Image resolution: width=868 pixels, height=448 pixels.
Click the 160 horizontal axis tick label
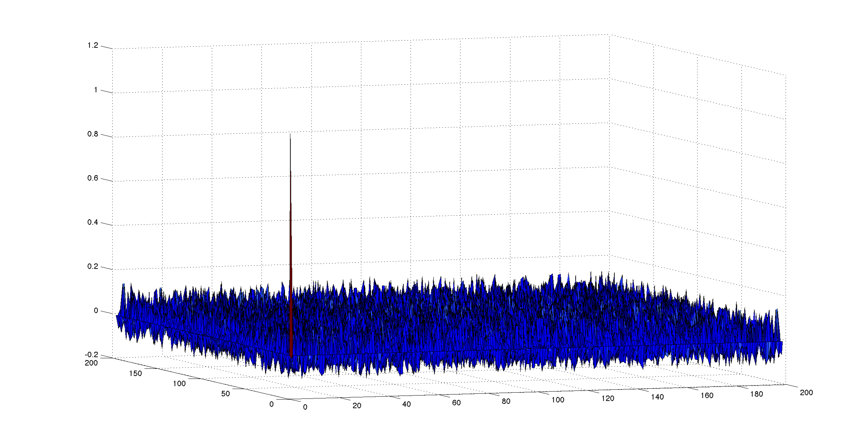click(707, 396)
